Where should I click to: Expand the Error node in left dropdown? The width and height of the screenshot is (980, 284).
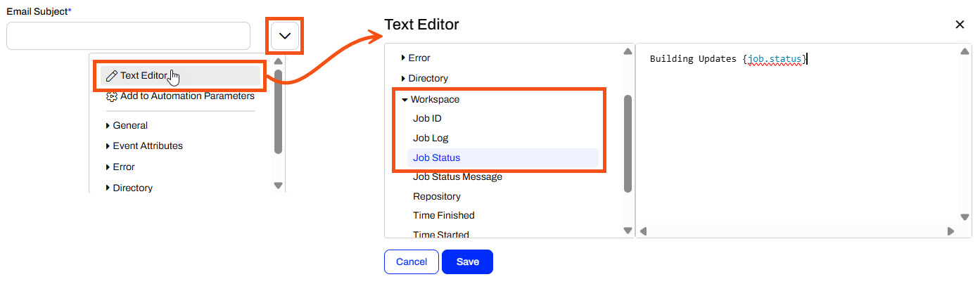tap(120, 167)
